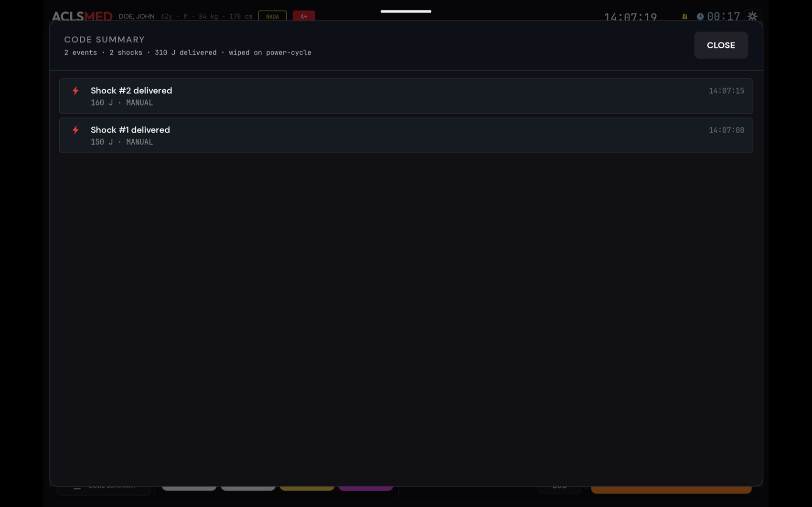This screenshot has width=812, height=507.
Task: Select the Shock #2 delivered event row
Action: [x=406, y=96]
